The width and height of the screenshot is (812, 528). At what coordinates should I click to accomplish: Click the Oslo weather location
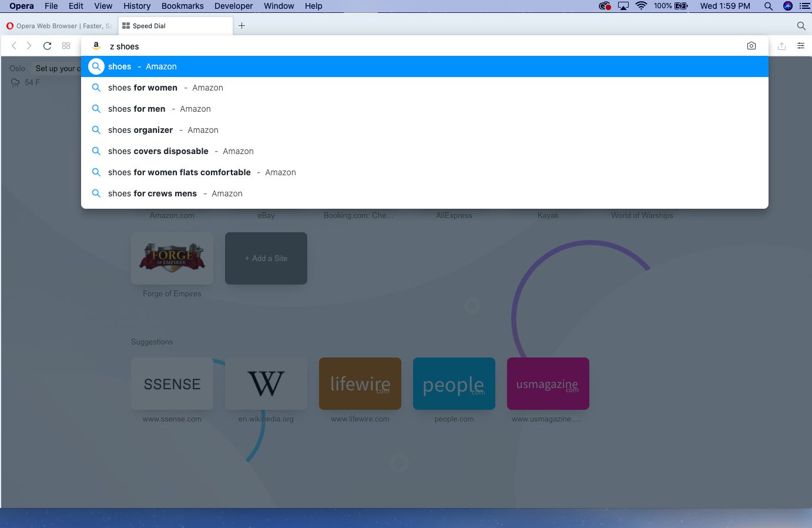click(18, 69)
